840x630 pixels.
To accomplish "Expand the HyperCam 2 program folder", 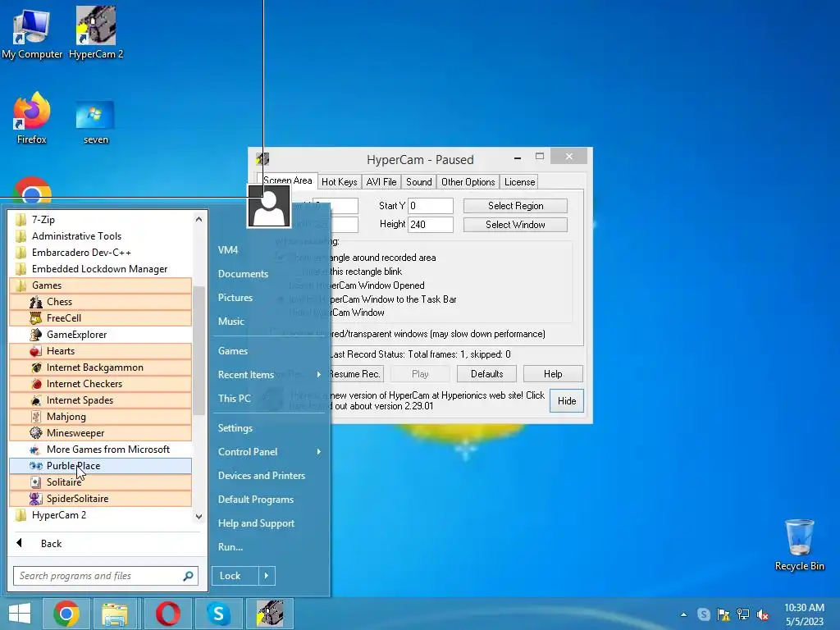I will pyautogui.click(x=100, y=515).
